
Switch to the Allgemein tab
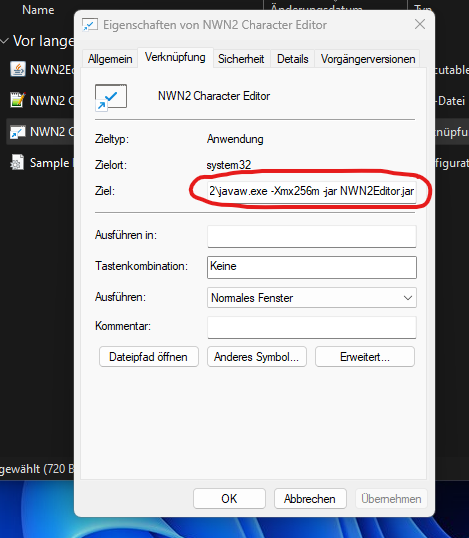110,59
